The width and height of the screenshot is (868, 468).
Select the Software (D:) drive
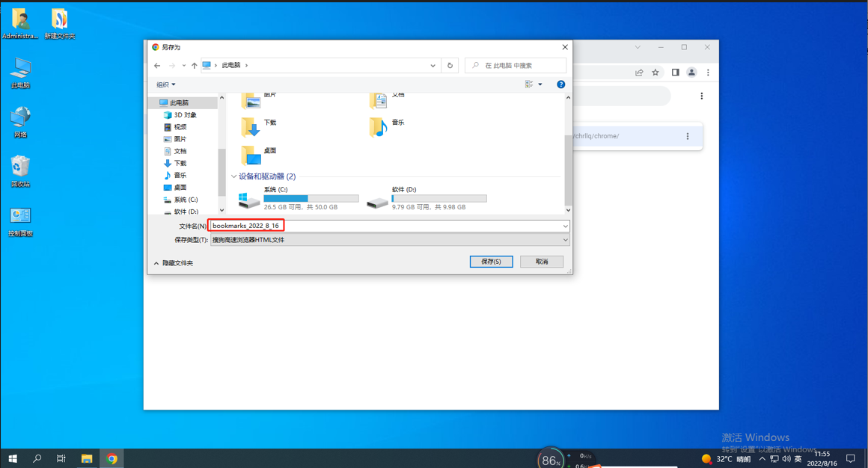377,200
